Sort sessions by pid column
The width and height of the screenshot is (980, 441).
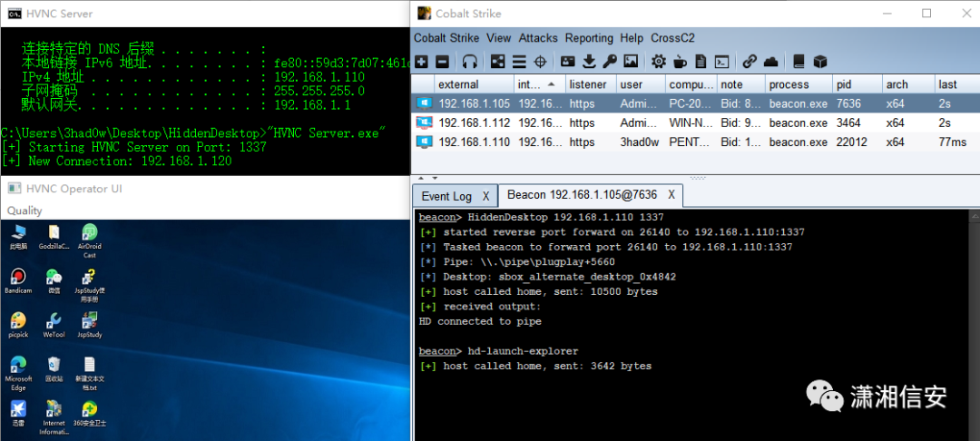(x=857, y=84)
